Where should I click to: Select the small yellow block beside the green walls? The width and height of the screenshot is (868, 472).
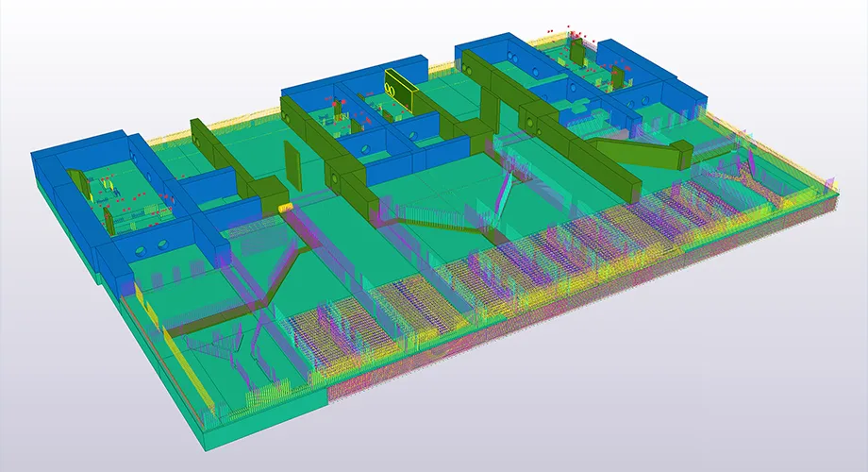tap(284, 208)
